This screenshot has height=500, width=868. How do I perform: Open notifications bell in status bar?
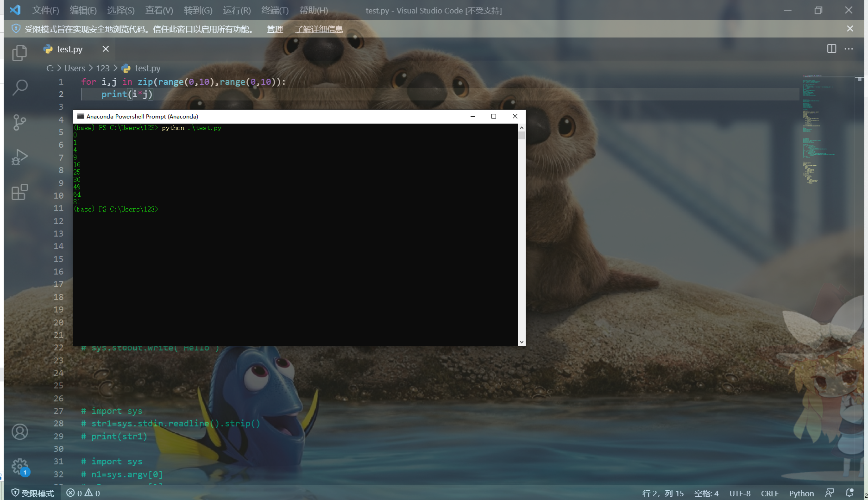[x=849, y=493]
